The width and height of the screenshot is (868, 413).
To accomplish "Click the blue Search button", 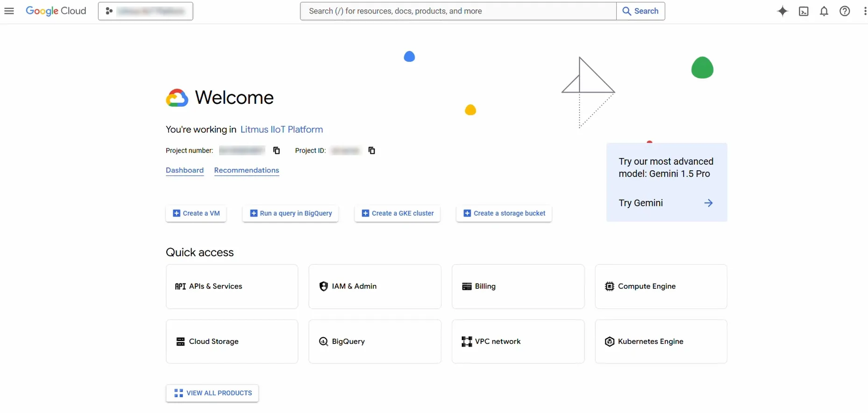I will coord(640,11).
